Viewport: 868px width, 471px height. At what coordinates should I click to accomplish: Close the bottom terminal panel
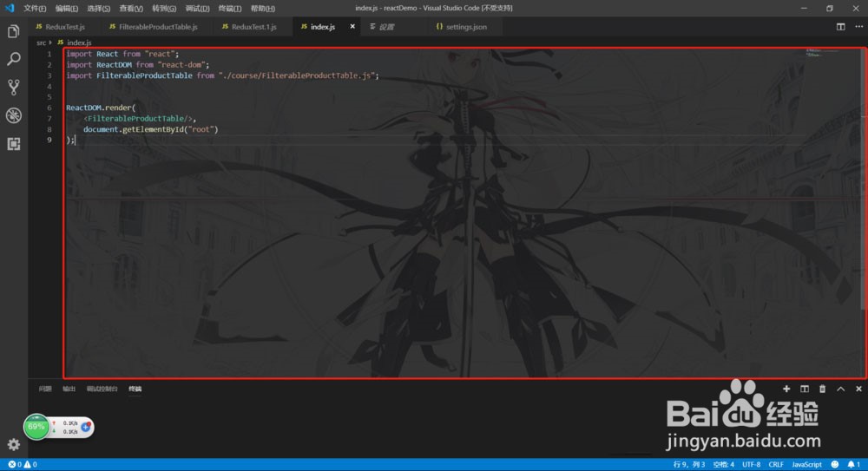point(858,389)
